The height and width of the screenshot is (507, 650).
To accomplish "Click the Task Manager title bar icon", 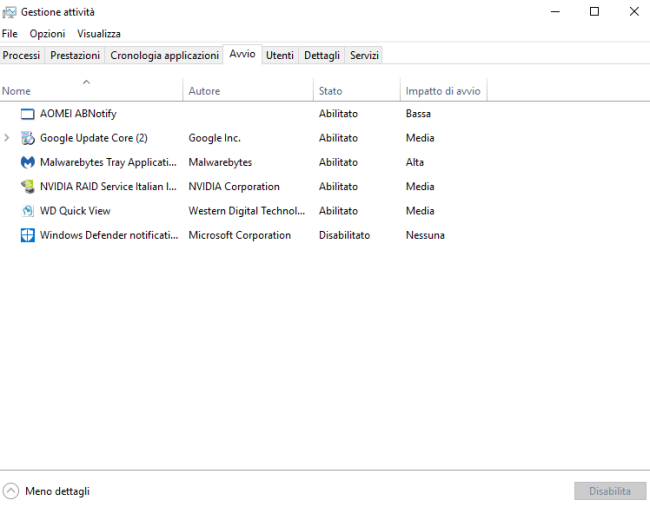I will coord(9,12).
